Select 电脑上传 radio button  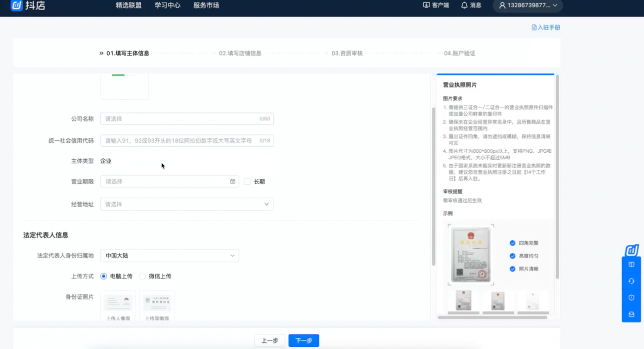click(104, 276)
